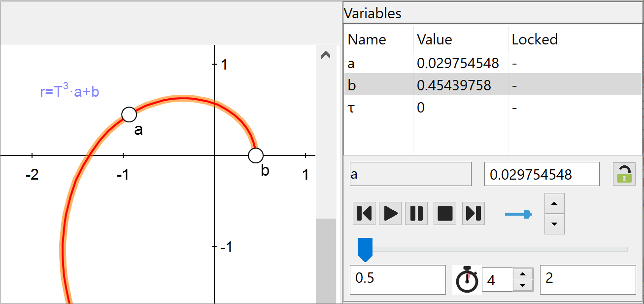This screenshot has width=644, height=304.
Task: Click the blue animation mode arrow icon
Action: (518, 214)
